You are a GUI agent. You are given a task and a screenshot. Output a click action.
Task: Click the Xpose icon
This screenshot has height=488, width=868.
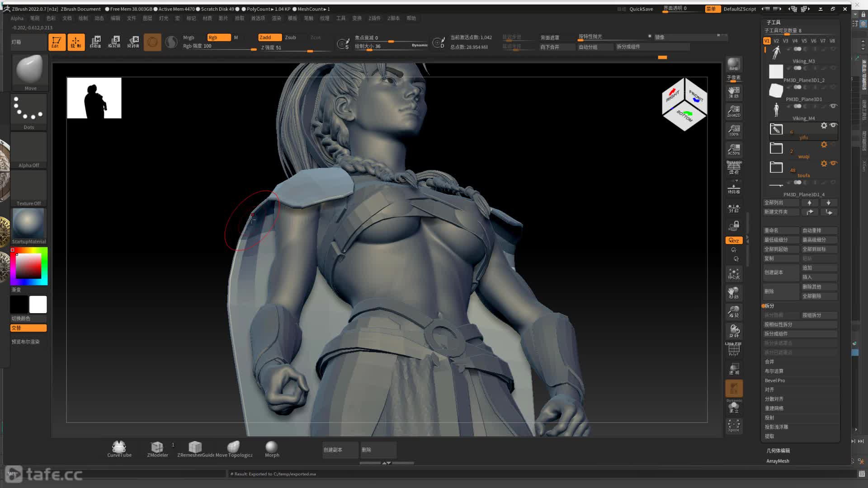[734, 426]
